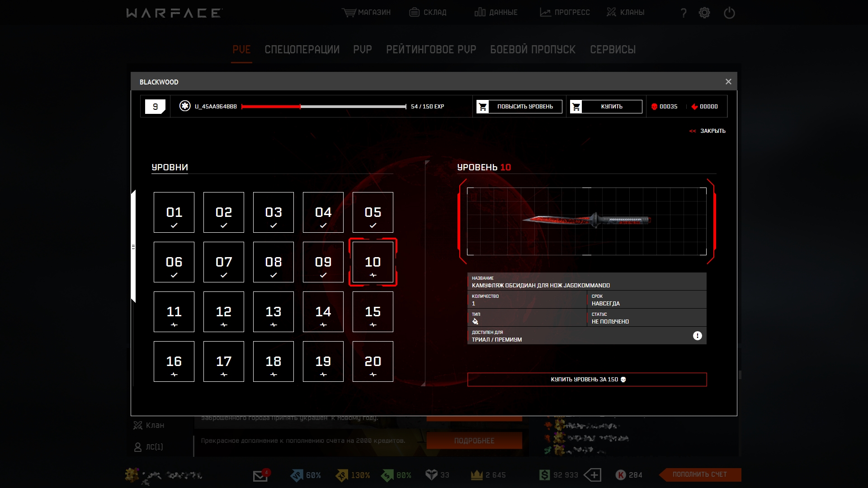Select the highlighted level 10 tile
This screenshot has width=868, height=488.
point(373,262)
